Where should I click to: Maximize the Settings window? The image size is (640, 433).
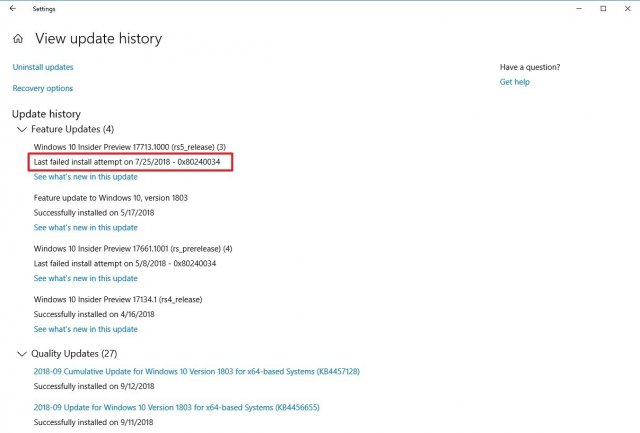[603, 9]
